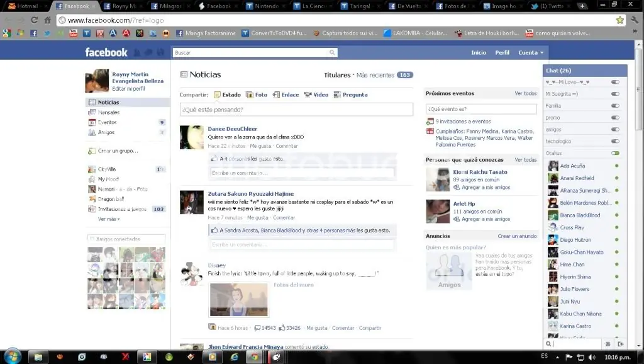Show hidden system tray icons arrow
The width and height of the screenshot is (644, 364).
click(557, 357)
